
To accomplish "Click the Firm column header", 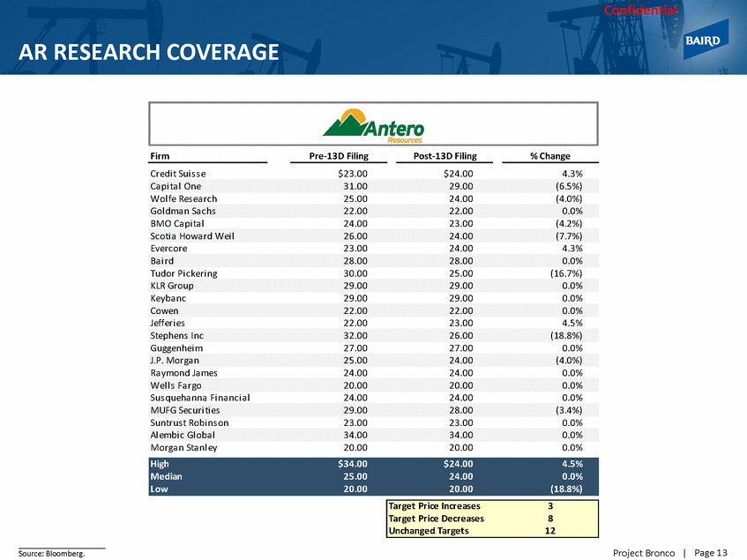I will click(160, 156).
